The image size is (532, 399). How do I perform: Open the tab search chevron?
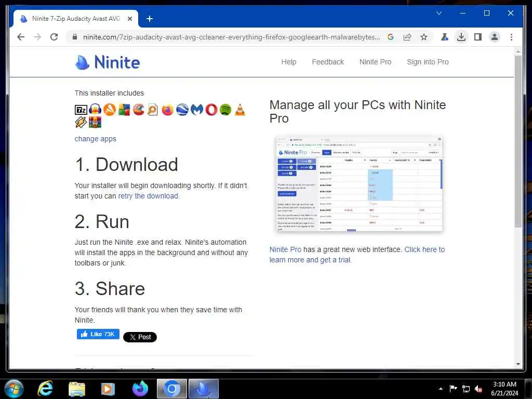pos(439,13)
